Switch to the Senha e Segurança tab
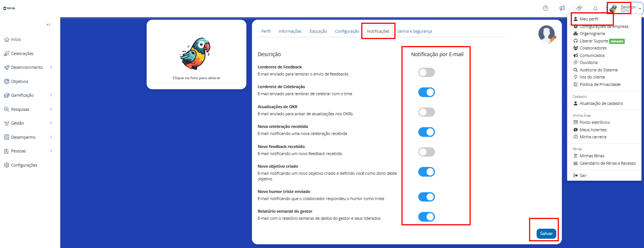The width and height of the screenshot is (644, 248). pyautogui.click(x=414, y=31)
